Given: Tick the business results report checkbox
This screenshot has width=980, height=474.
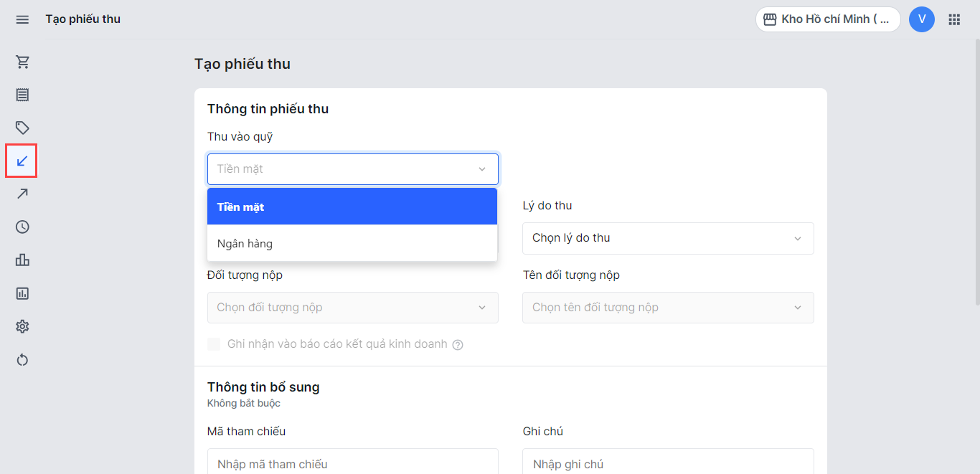Looking at the screenshot, I should tap(214, 344).
